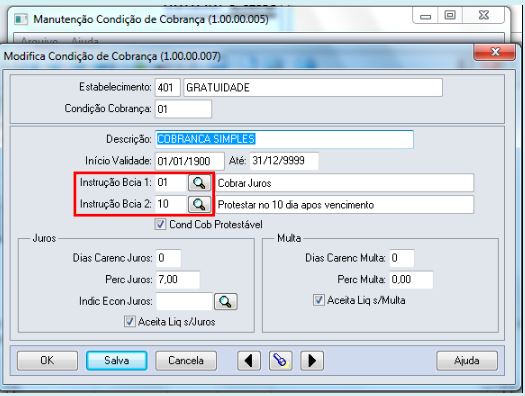Click the Salva button
This screenshot has height=396, width=525.
[x=117, y=361]
